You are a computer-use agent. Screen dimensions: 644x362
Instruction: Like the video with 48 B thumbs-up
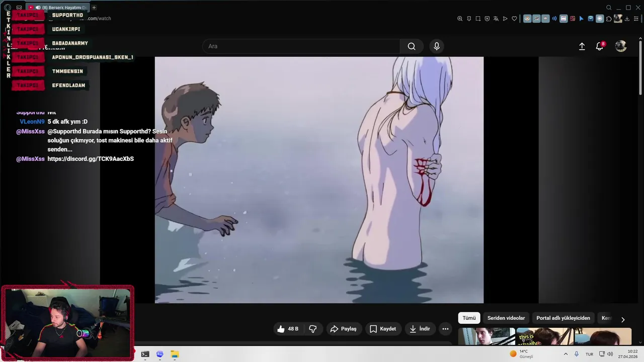tap(287, 329)
